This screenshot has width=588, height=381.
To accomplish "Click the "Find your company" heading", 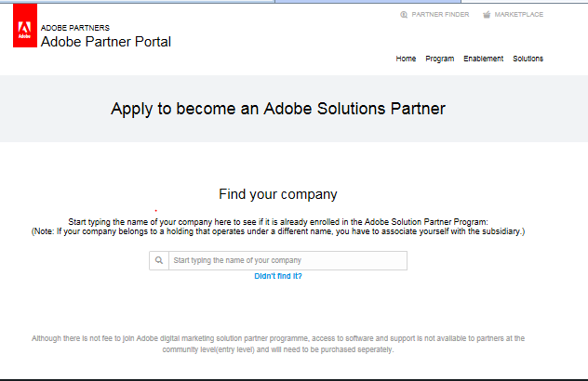I will (278, 194).
